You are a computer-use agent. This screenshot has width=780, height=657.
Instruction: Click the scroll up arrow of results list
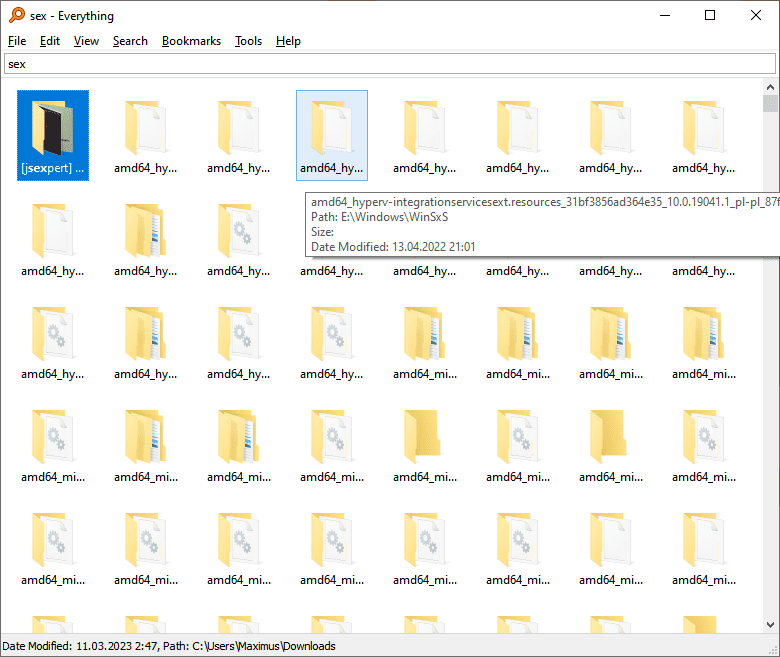pos(770,87)
